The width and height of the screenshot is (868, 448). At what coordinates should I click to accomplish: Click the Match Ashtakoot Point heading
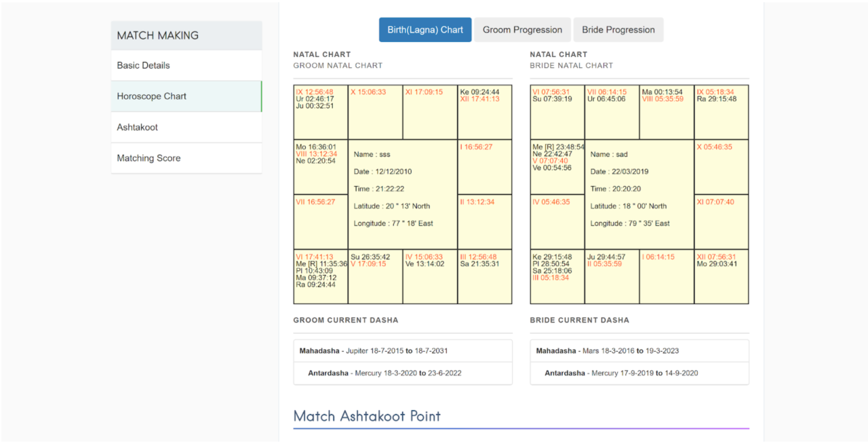(367, 416)
